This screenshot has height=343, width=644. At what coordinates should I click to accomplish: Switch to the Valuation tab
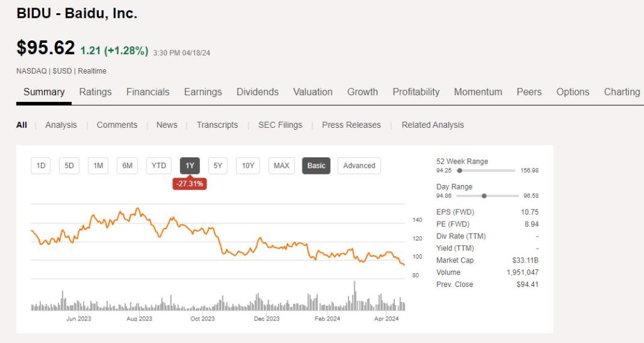tap(313, 92)
